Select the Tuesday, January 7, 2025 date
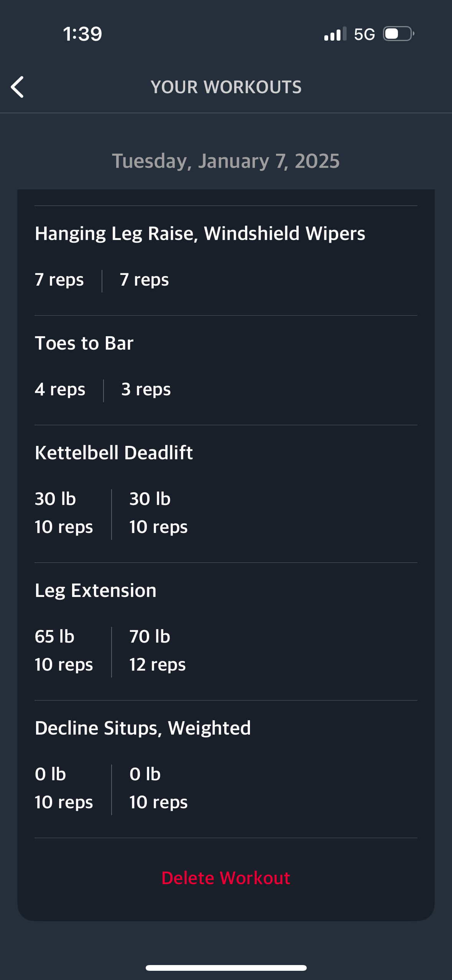 tap(226, 161)
